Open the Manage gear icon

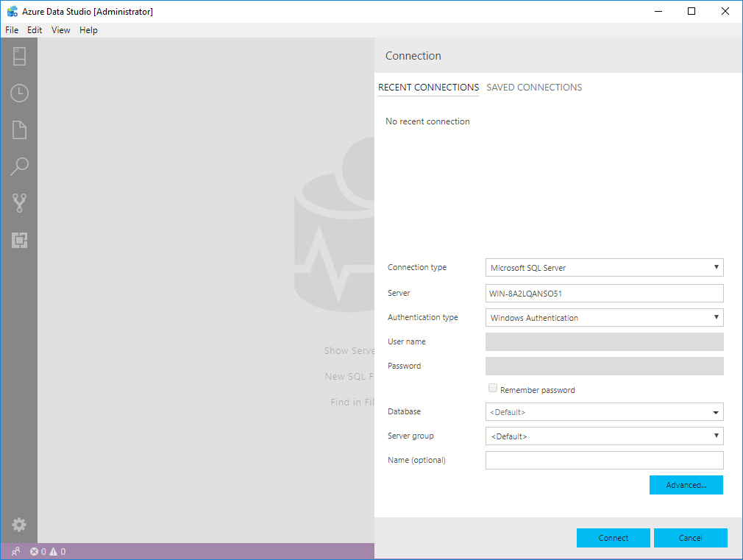point(19,525)
